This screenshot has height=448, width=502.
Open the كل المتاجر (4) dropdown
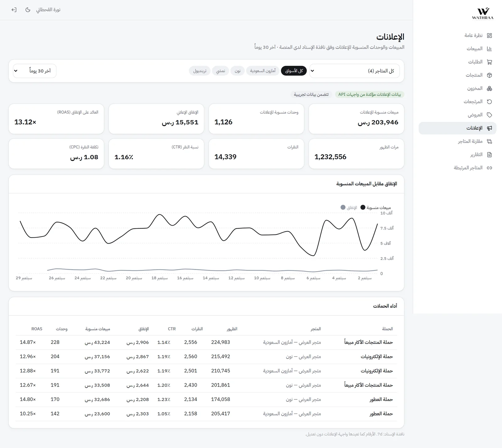point(355,71)
